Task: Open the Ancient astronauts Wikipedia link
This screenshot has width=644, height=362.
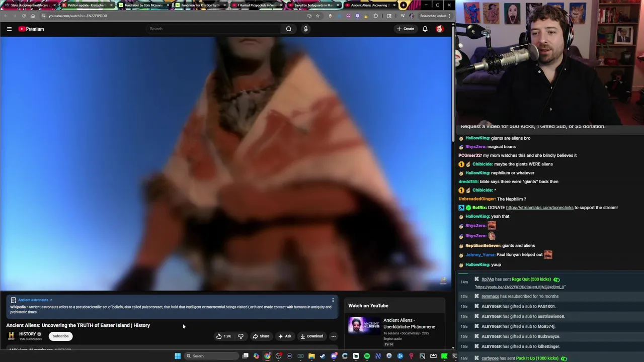Action: 35,300
